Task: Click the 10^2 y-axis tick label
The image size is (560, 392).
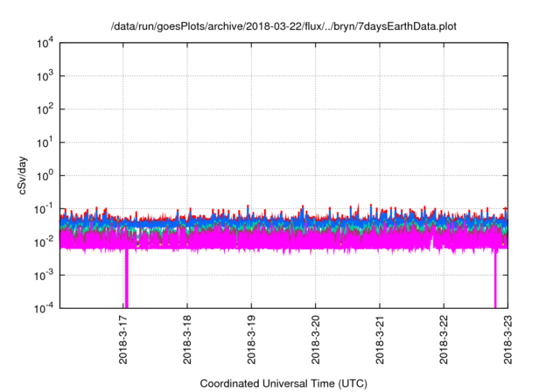Action: pos(45,109)
